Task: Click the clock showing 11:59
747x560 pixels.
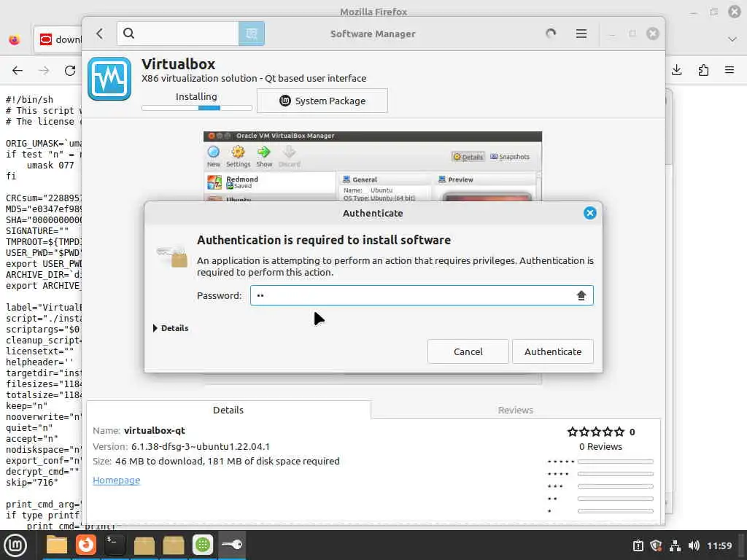Action: point(719,545)
